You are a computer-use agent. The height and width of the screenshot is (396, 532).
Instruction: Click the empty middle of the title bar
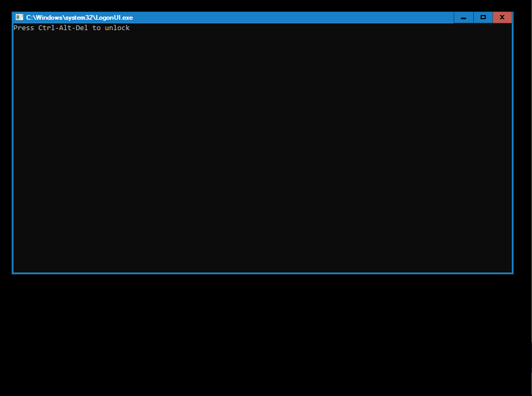pos(291,18)
